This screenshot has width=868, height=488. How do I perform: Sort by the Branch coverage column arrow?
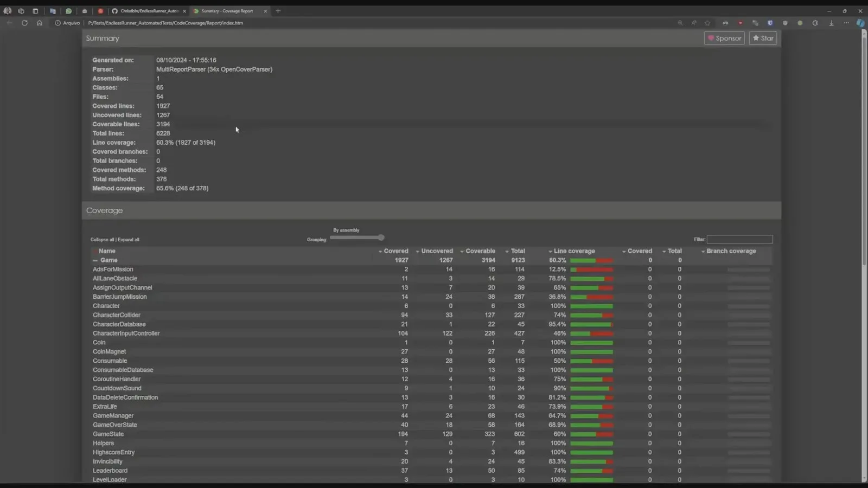pos(703,252)
